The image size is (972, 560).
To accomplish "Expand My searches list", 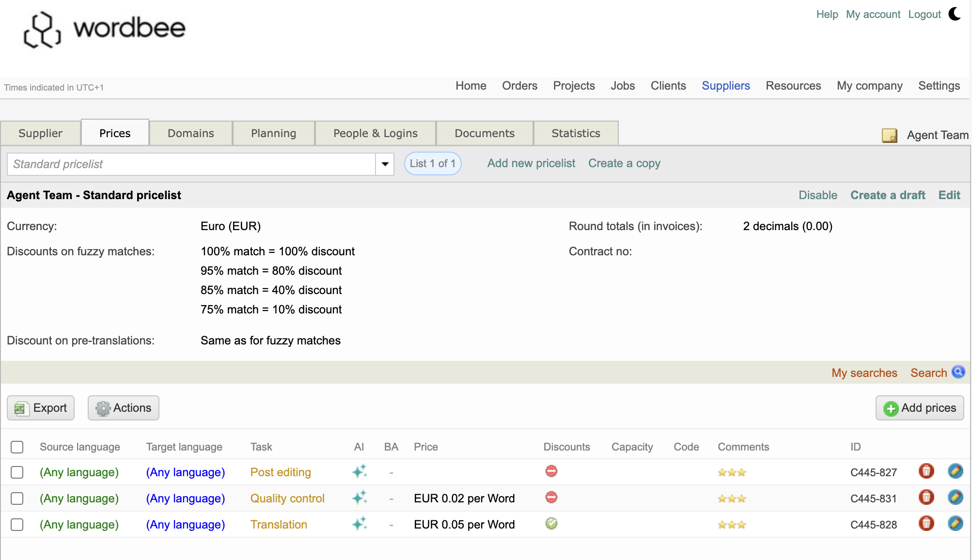I will (864, 373).
